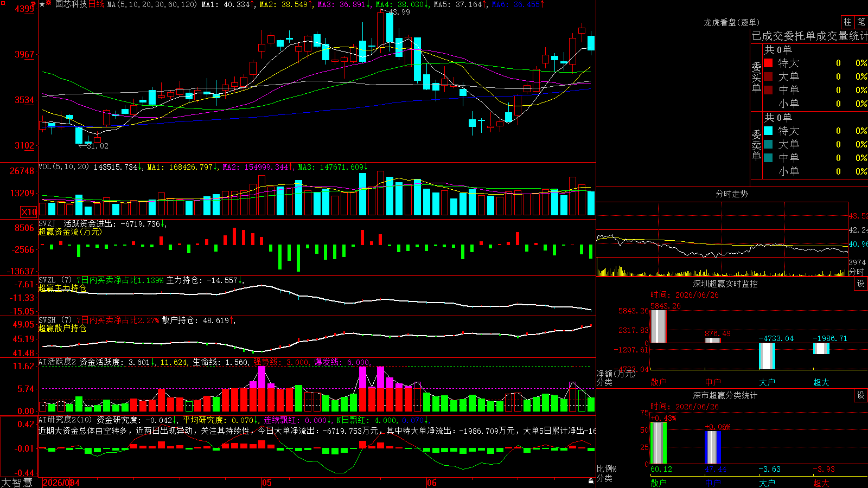
Task: Click the 中户 876.49 bar in 实时监控
Action: pyautogui.click(x=713, y=340)
